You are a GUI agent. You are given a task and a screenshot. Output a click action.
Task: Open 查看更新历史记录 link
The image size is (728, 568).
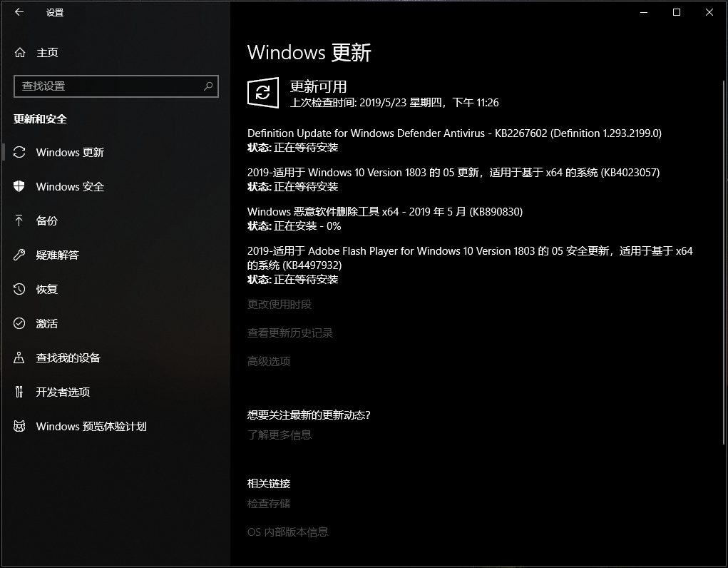(289, 333)
